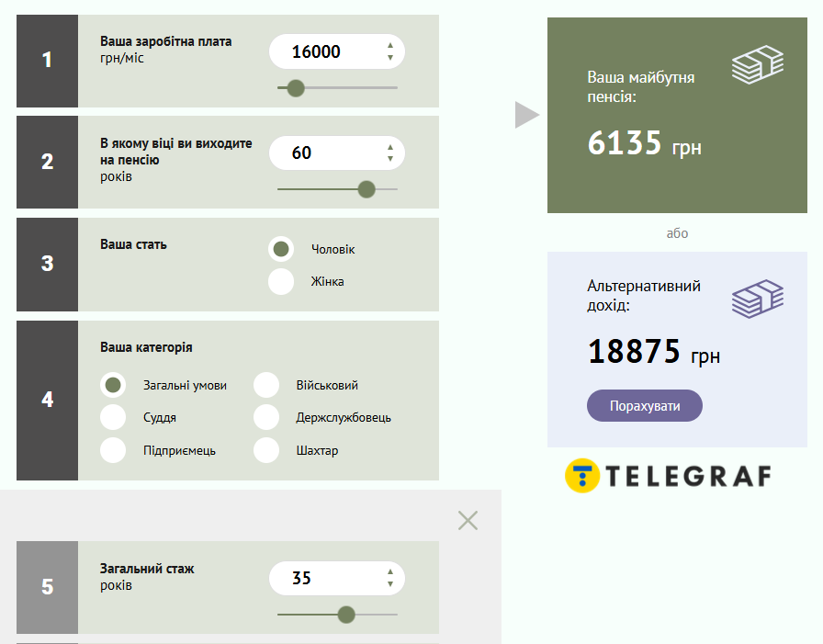Decrease salary with down stepper arrow

[x=390, y=58]
